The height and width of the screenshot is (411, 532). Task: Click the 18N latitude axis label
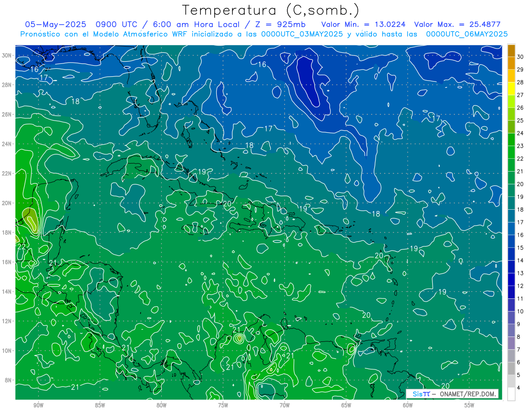(7, 232)
